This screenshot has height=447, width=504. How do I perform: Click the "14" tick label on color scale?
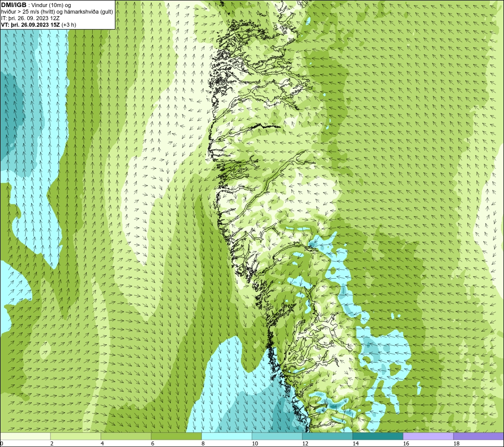pos(355,444)
